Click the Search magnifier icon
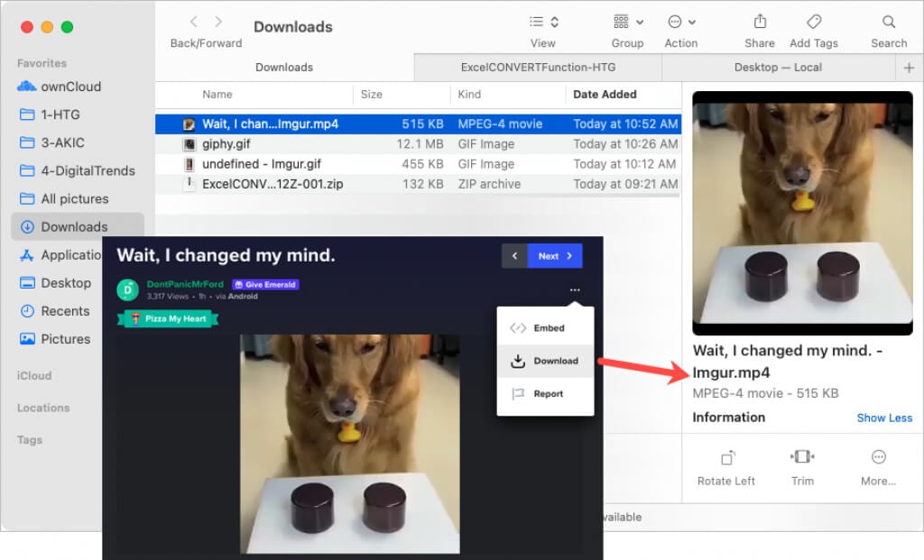This screenshot has width=924, height=560. pos(889,22)
